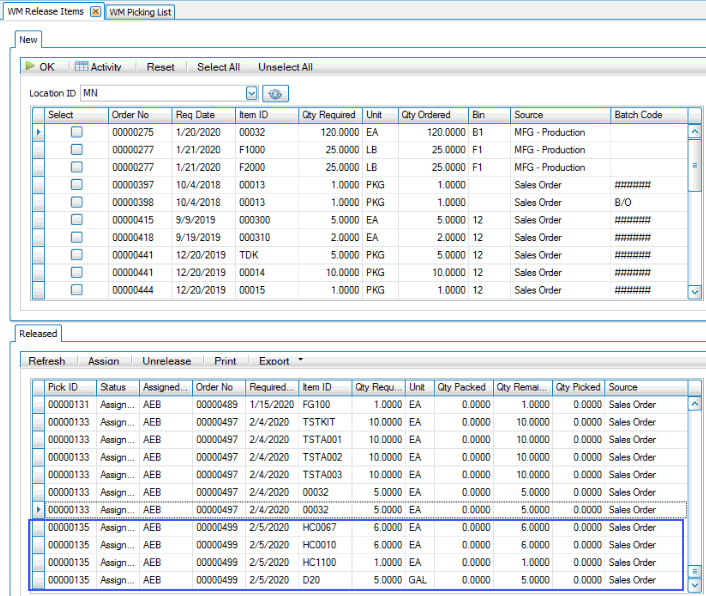Screen dimensions: 706x596
Task: Select the Released tab
Action: pyautogui.click(x=38, y=333)
